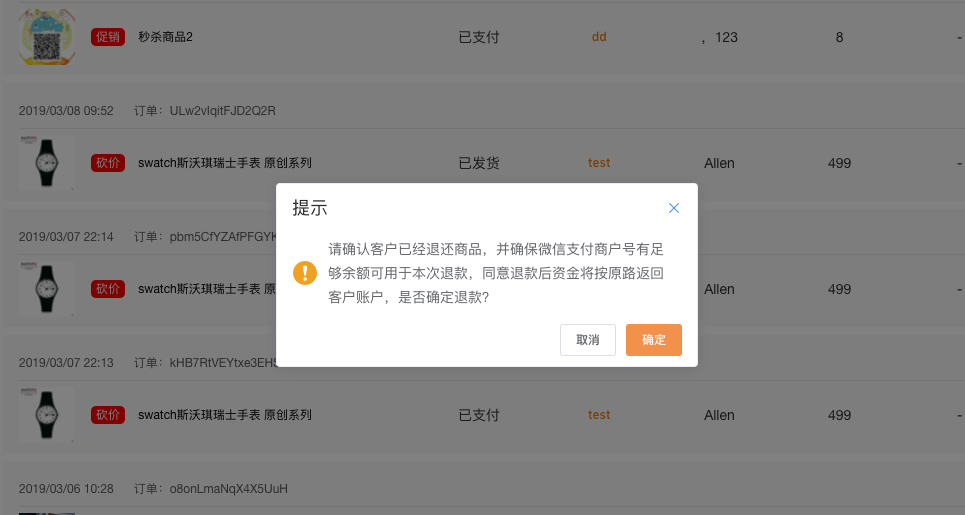Click the watch thumbnail in the 2019/03/07 22:14 order
Viewport: 965px width, 515px height.
tap(47, 289)
